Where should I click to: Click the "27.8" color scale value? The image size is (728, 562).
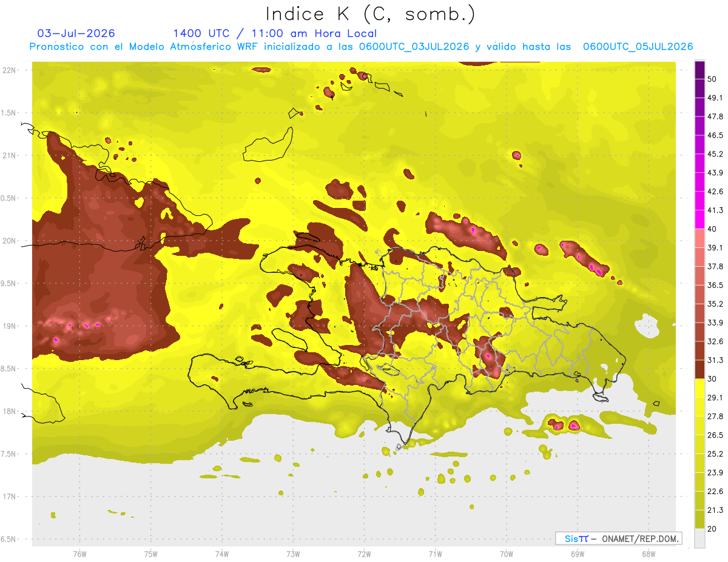pos(715,416)
